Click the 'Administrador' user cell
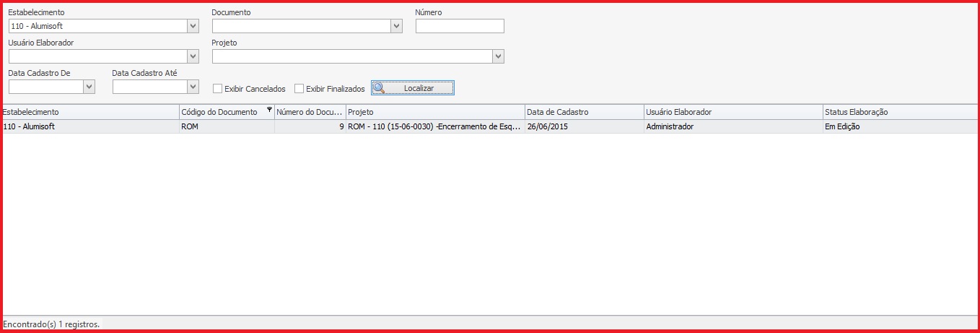The height and width of the screenshot is (333, 980). coord(733,126)
